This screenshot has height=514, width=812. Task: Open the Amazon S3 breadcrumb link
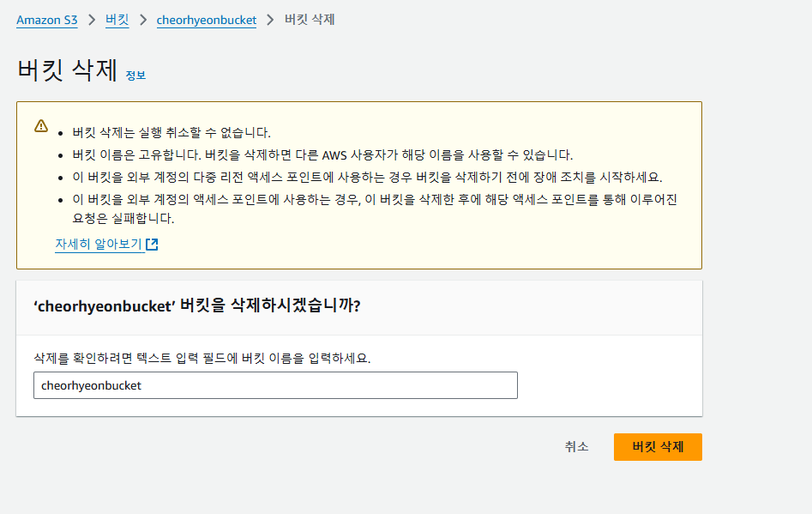[46, 20]
